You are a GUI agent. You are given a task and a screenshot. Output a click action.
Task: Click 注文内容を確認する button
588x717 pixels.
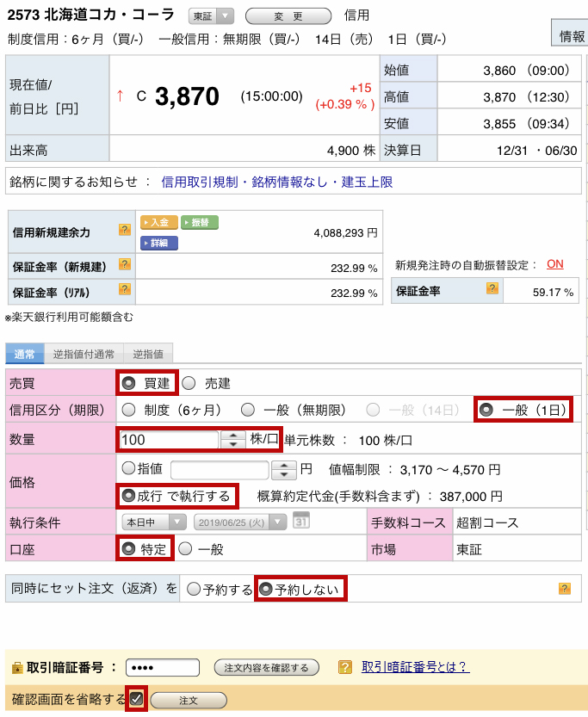[x=267, y=668]
